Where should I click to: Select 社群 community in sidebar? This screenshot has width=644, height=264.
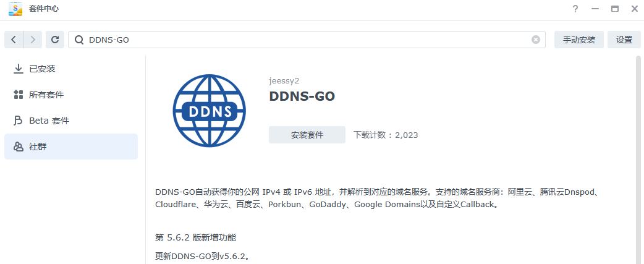[x=71, y=147]
